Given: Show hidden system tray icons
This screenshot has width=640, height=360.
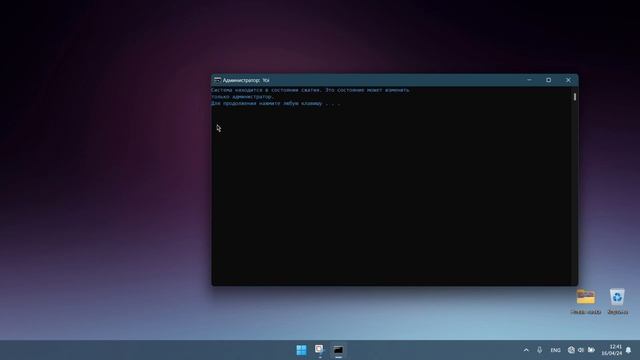Looking at the screenshot, I should (526, 350).
